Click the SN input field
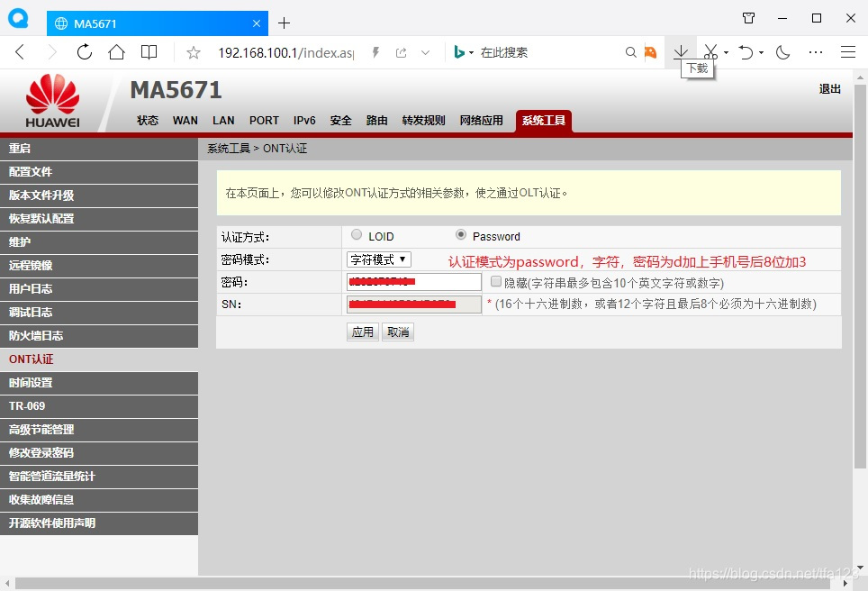The image size is (868, 591). click(x=414, y=305)
